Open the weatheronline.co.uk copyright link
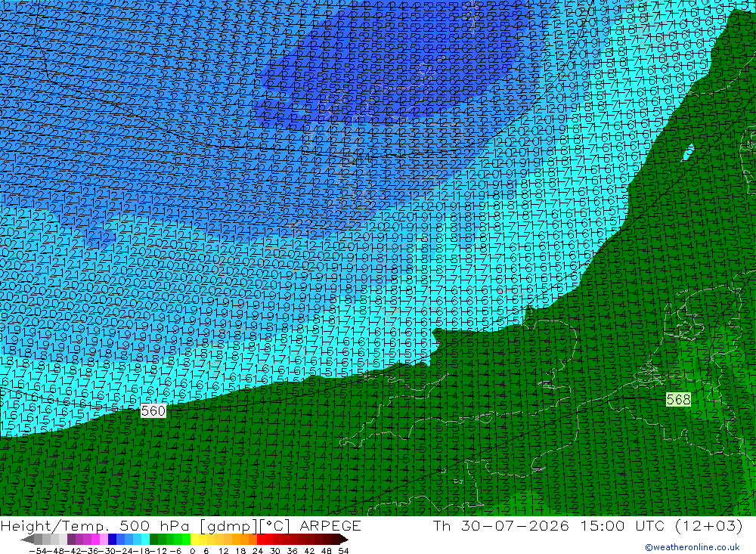Screen dimensions: 756x554 692,547
